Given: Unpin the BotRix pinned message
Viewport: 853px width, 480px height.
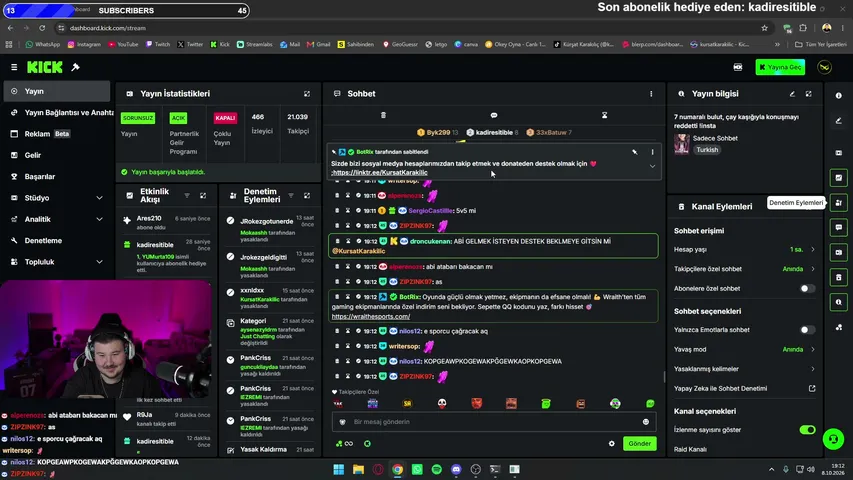Looking at the screenshot, I should 634,152.
